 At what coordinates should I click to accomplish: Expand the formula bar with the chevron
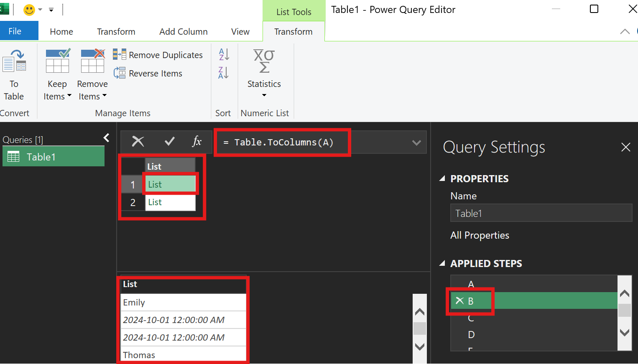[416, 143]
